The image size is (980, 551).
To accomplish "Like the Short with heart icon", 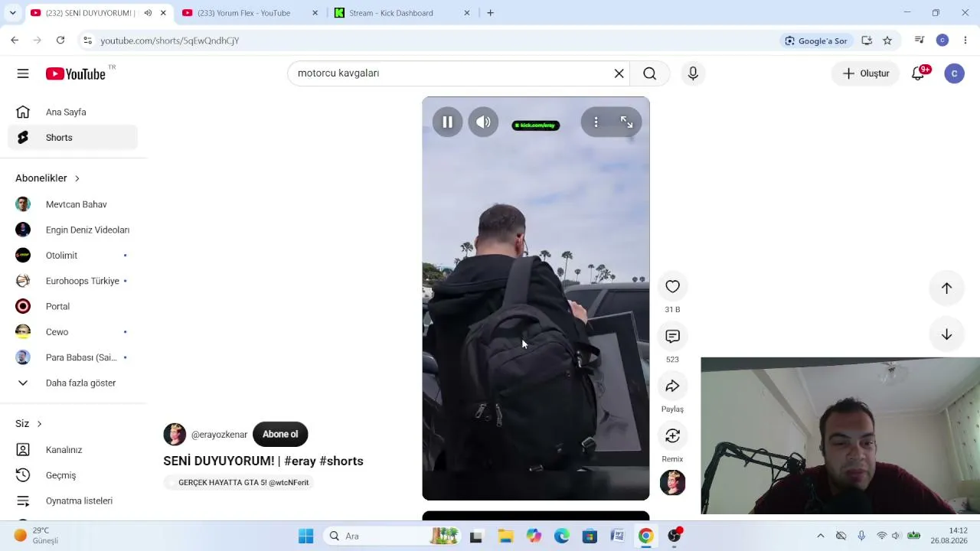I will coord(672,286).
